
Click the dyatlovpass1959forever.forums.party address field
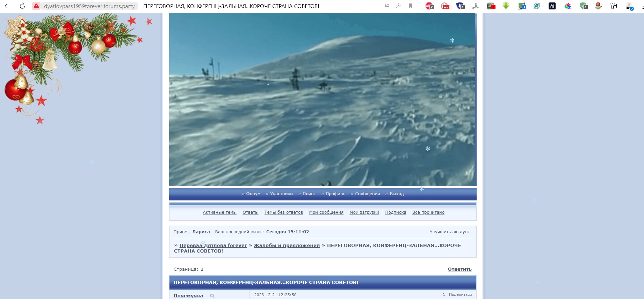tap(89, 6)
